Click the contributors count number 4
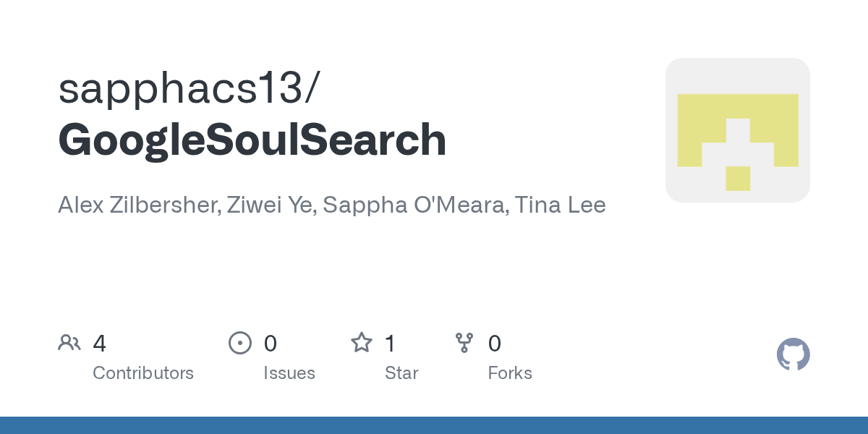Image resolution: width=868 pixels, height=434 pixels. [x=100, y=344]
